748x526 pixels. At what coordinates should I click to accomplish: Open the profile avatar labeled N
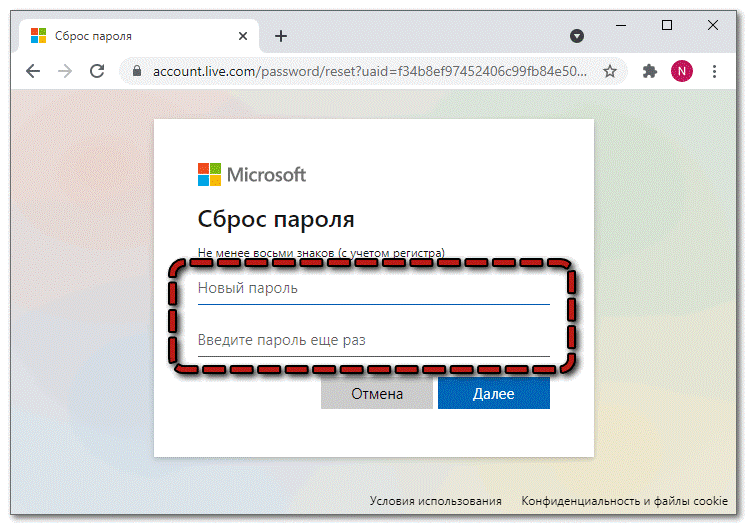tap(682, 72)
